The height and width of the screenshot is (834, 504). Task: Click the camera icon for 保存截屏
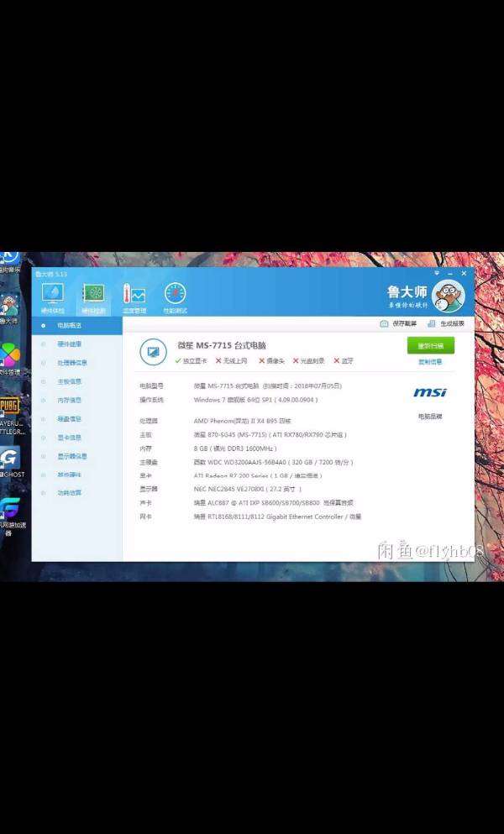click(384, 323)
